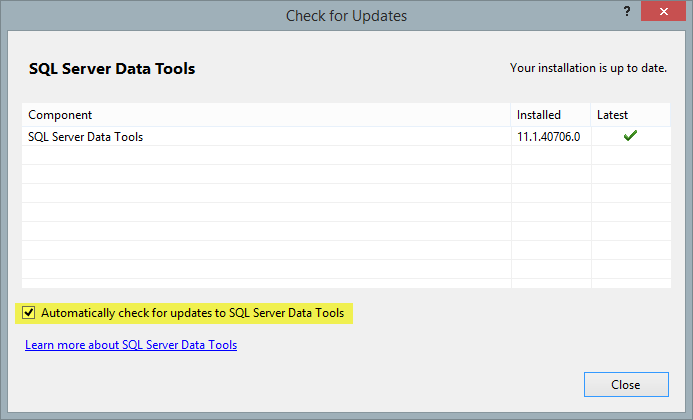Click the Latest column header
Viewport: 693px width, 420px height.
coord(612,115)
